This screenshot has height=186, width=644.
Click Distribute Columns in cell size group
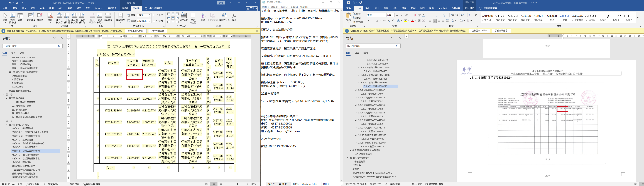coord(158,21)
